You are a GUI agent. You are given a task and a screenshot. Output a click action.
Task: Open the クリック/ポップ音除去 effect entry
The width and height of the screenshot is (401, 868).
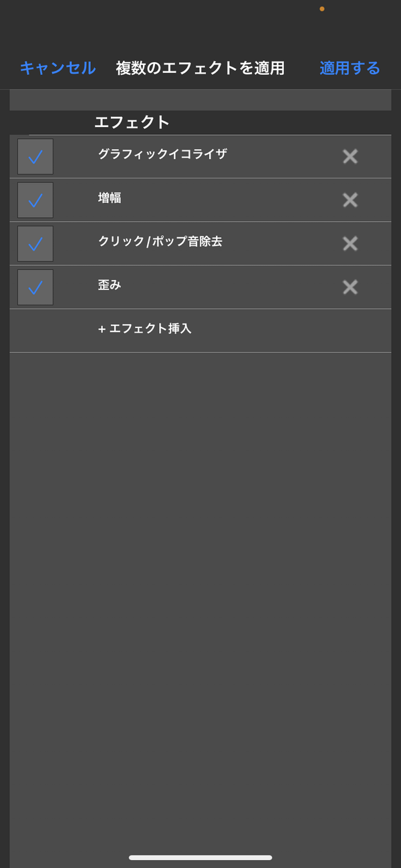coord(160,241)
